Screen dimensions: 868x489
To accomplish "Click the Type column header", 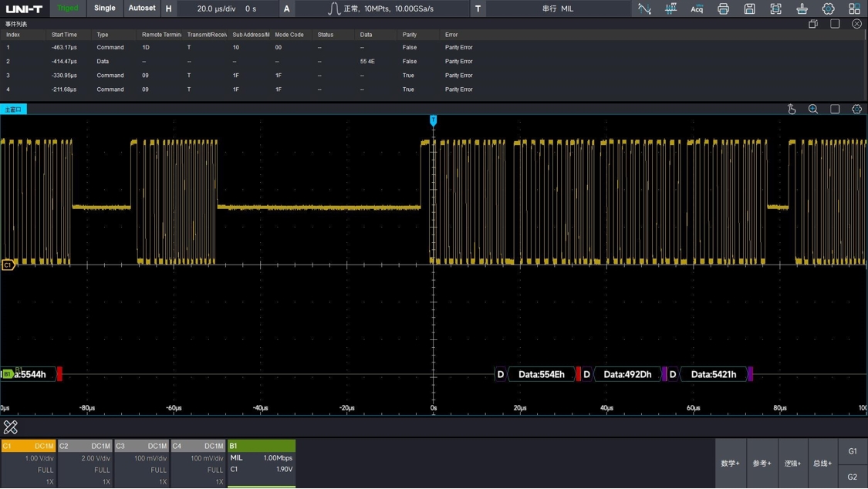I will click(x=103, y=34).
